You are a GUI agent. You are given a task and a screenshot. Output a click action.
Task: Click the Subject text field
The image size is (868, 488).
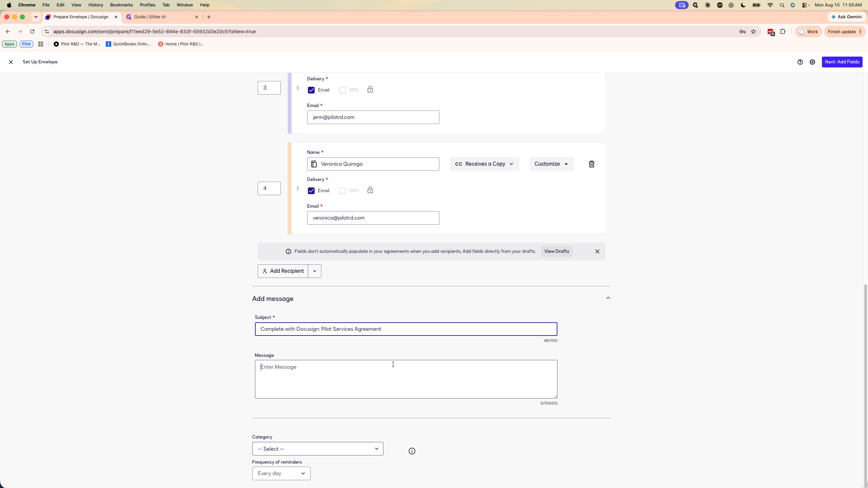[x=406, y=329]
